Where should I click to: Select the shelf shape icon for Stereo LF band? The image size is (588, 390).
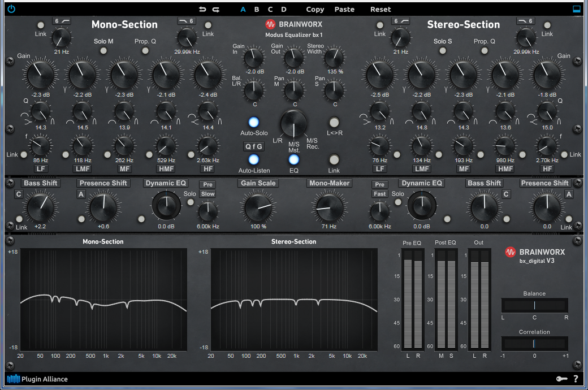tap(366, 122)
